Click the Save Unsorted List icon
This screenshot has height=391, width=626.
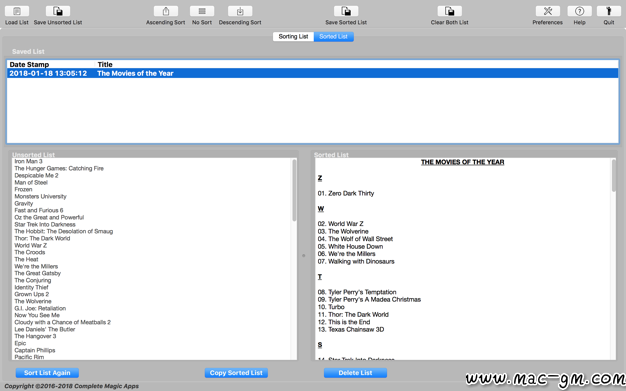click(58, 11)
